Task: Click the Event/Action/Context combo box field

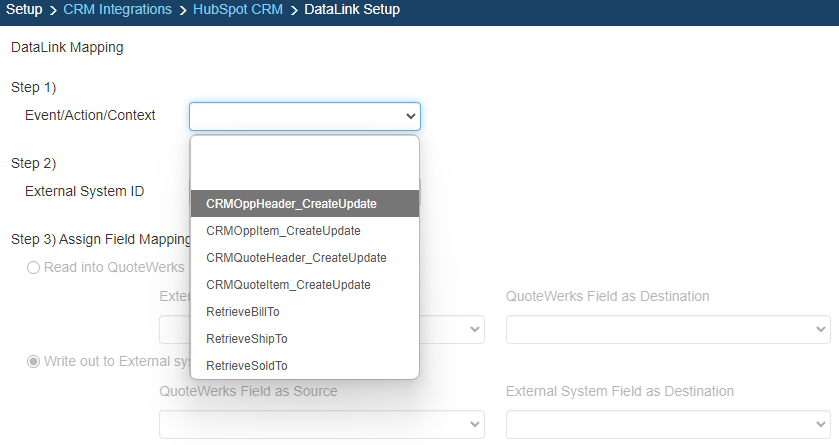Action: 295,116
